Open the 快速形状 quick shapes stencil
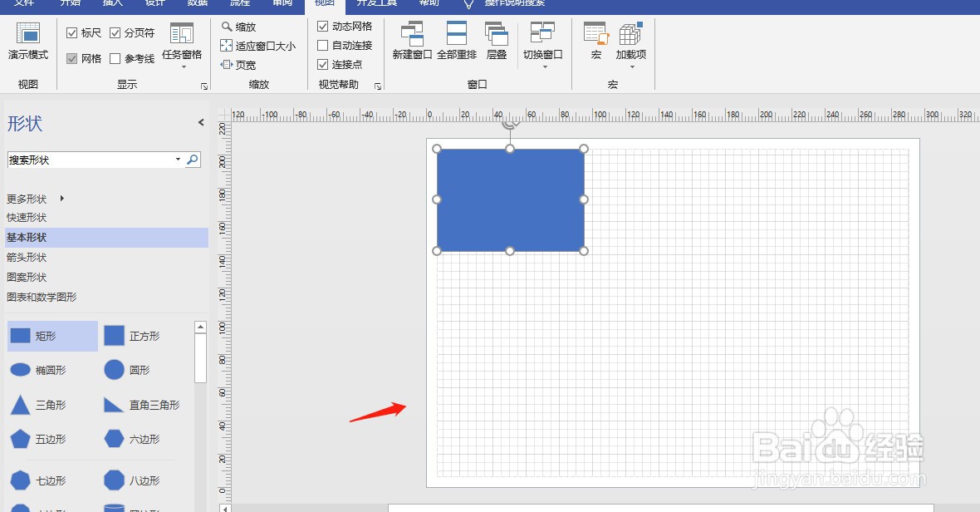Image resolution: width=980 pixels, height=512 pixels. coord(27,218)
